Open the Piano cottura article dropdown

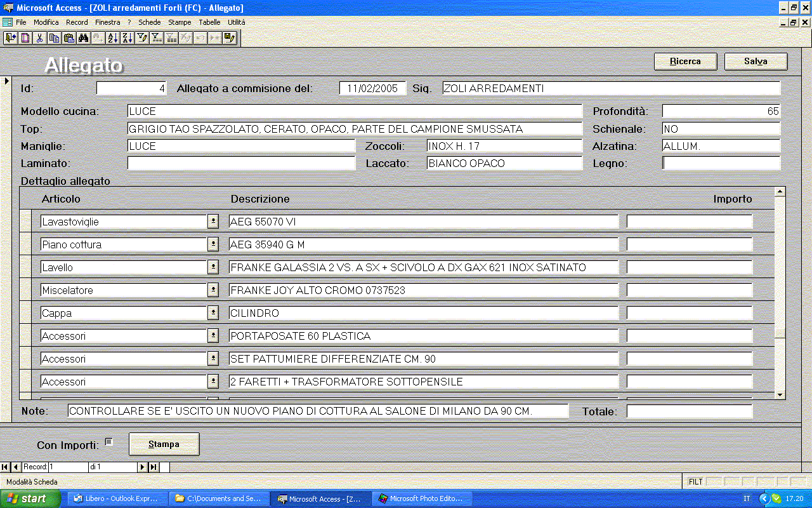tap(214, 244)
